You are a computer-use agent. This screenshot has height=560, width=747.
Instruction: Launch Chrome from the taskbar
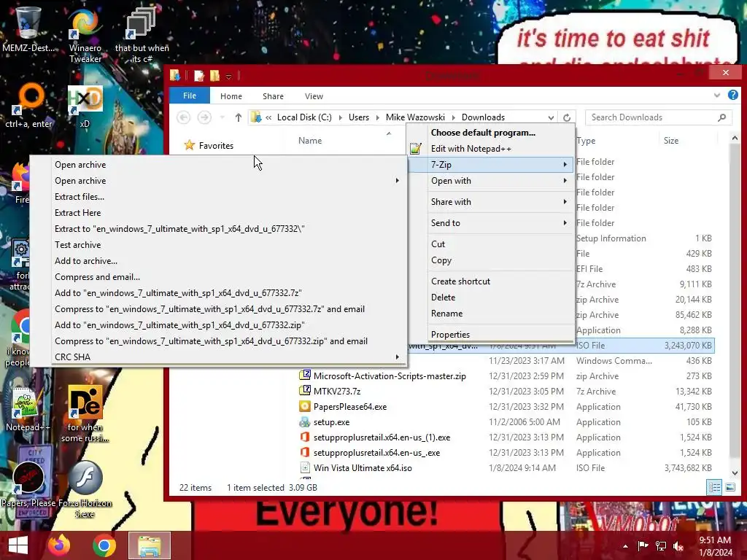(104, 545)
